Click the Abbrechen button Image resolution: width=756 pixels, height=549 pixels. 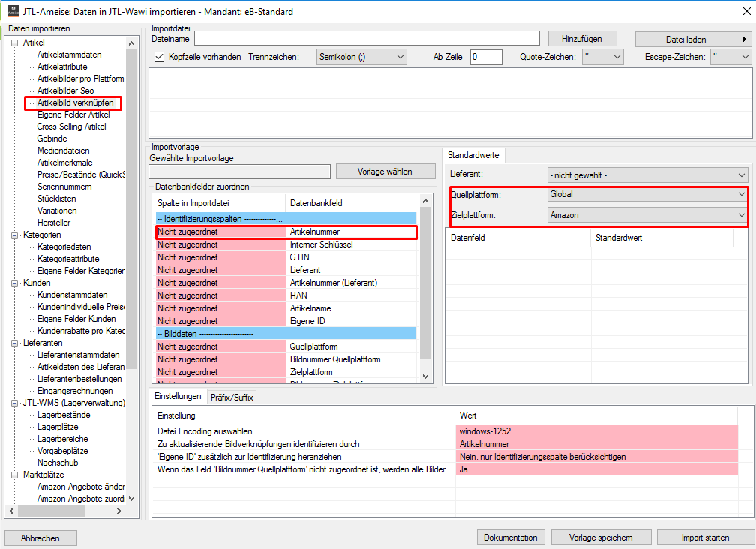pos(40,538)
